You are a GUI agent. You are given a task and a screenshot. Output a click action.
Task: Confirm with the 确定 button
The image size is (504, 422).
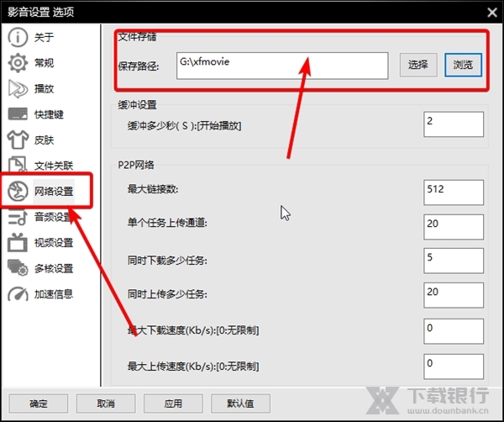39,404
